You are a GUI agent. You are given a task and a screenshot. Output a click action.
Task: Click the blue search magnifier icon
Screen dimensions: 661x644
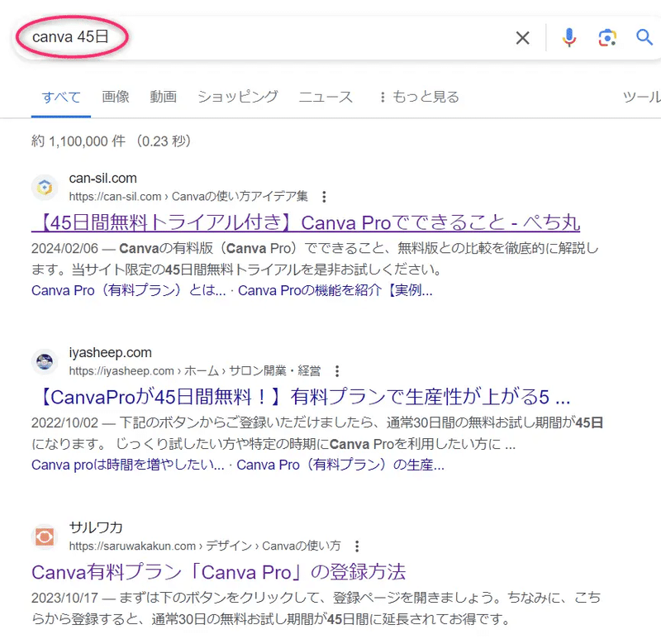click(x=644, y=37)
